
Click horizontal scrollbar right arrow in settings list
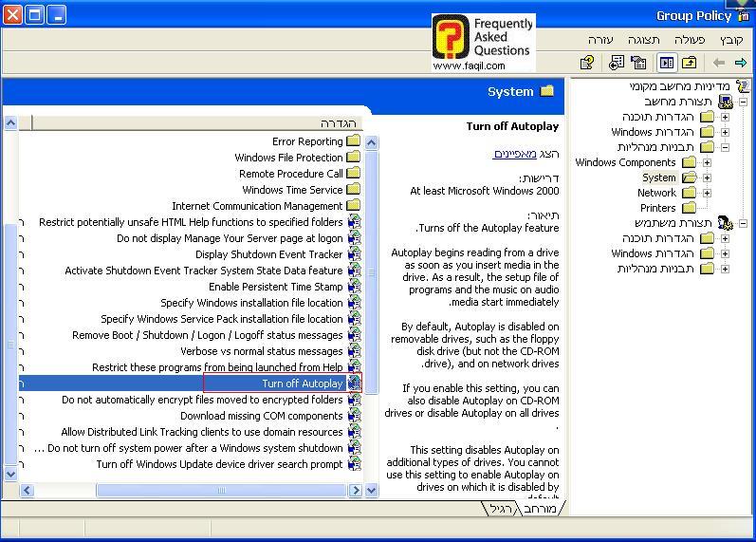[357, 491]
